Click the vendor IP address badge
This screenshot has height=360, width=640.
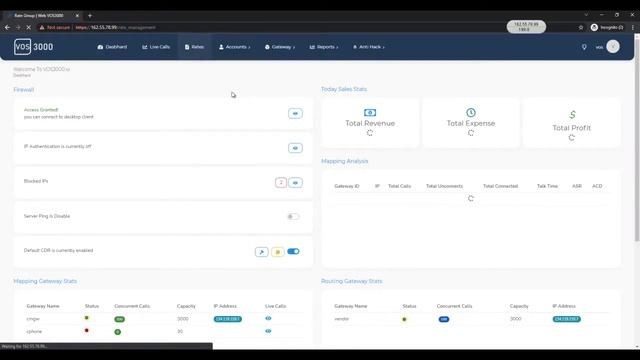pos(567,319)
